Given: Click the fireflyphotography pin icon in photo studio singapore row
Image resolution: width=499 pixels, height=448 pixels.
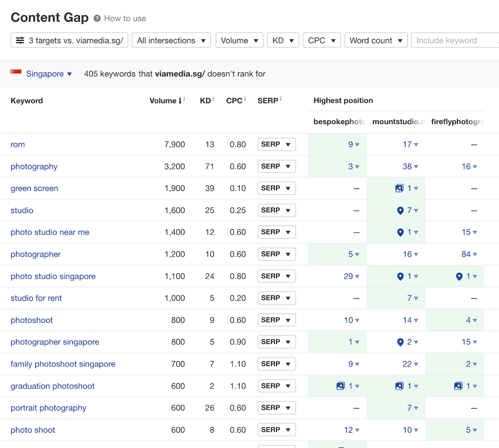Looking at the screenshot, I should point(459,277).
